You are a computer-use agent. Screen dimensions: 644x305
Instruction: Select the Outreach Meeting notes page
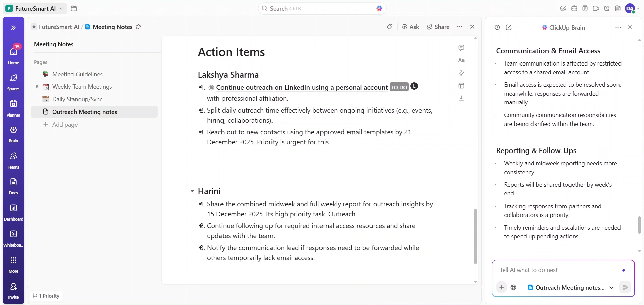point(94,112)
